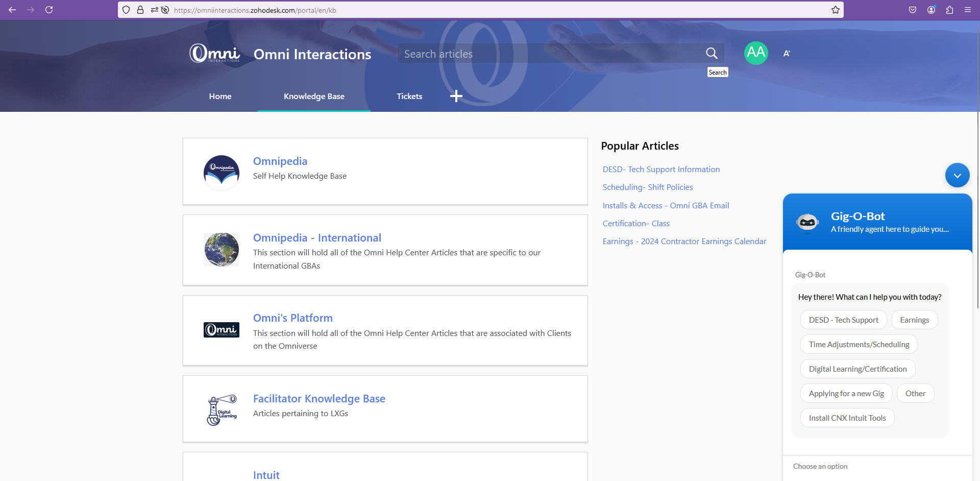The image size is (980, 481).
Task: Click the Gig-O-Bot robot avatar
Action: [807, 222]
